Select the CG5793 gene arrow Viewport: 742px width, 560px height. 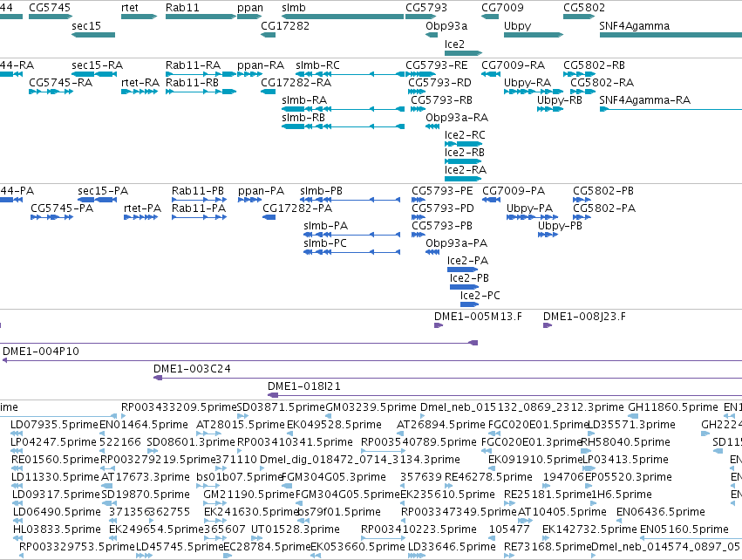(420, 17)
